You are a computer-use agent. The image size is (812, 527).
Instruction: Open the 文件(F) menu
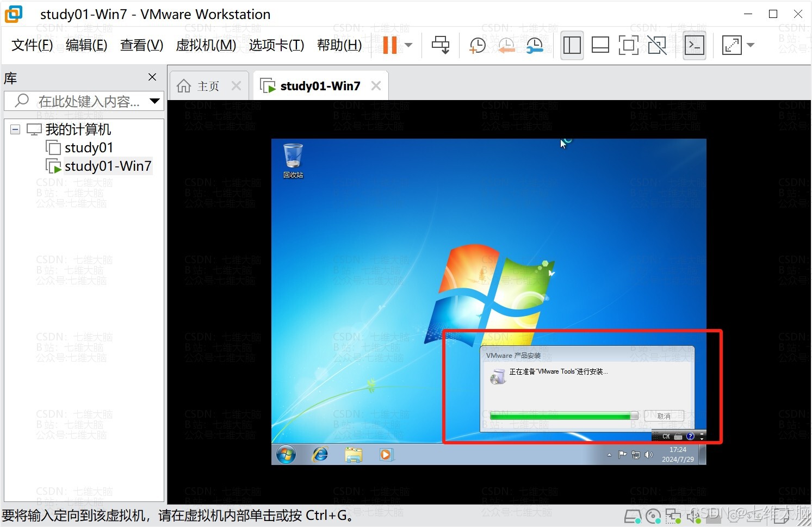tap(32, 45)
